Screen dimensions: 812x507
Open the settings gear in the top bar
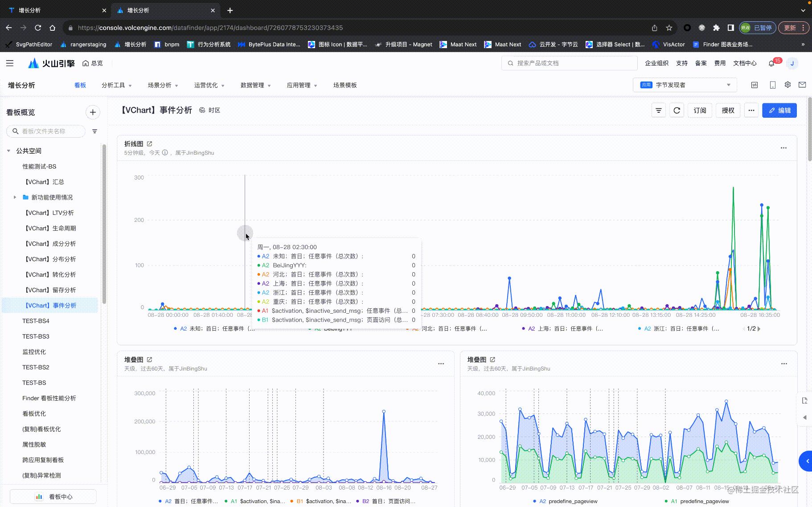787,84
